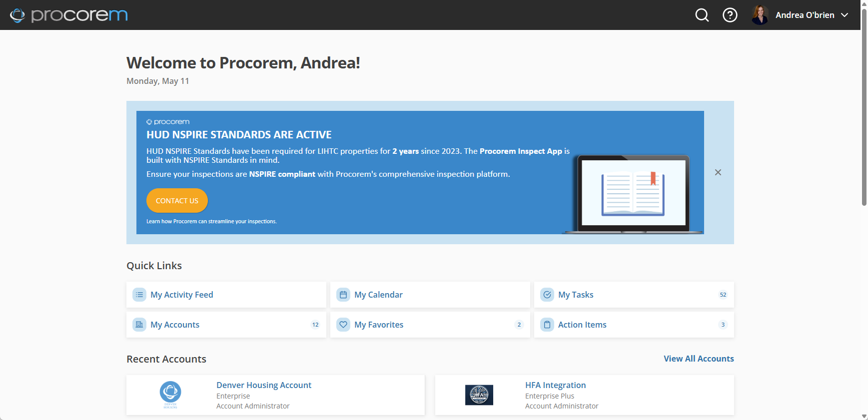868x420 pixels.
Task: Click the Denver Housing Account logo
Action: [x=170, y=395]
